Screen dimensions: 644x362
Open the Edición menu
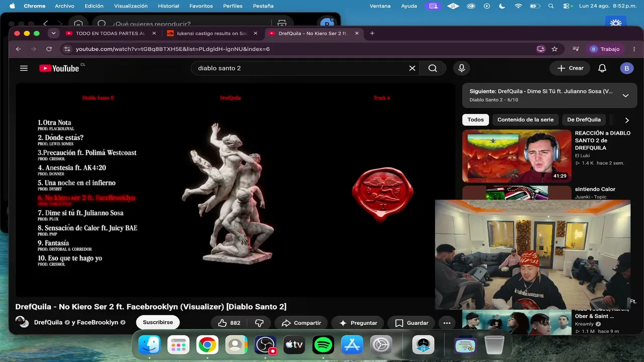[94, 6]
